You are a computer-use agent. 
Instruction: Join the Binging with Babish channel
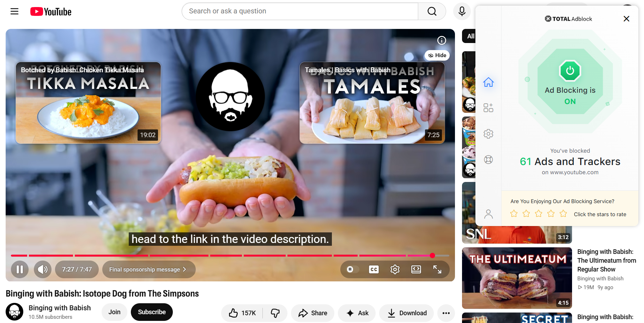click(x=114, y=312)
